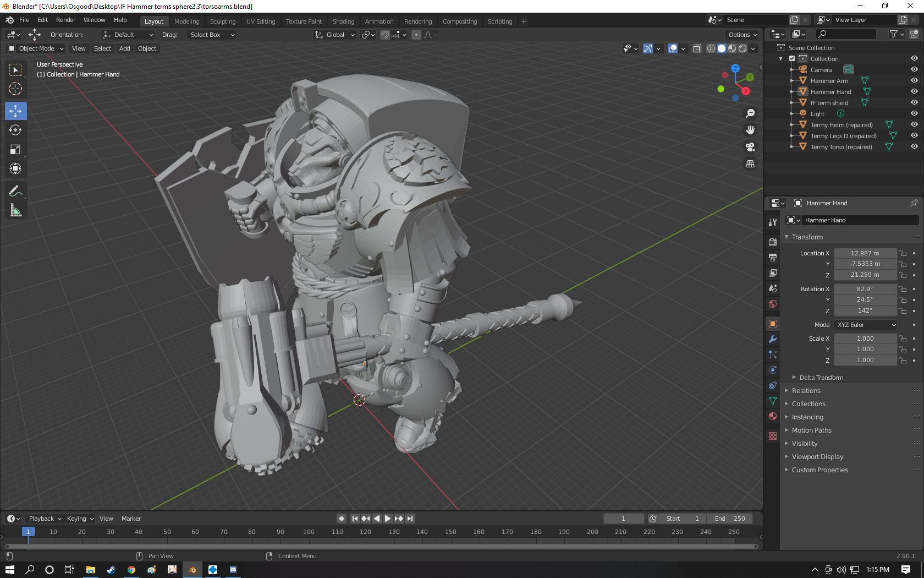Uncheck the Collection checkbox in outliner
The width and height of the screenshot is (924, 578).
point(792,58)
